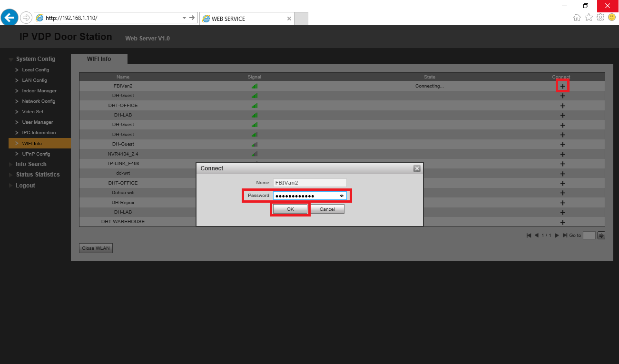Open Network Config in the sidebar
619x364 pixels.
click(39, 101)
